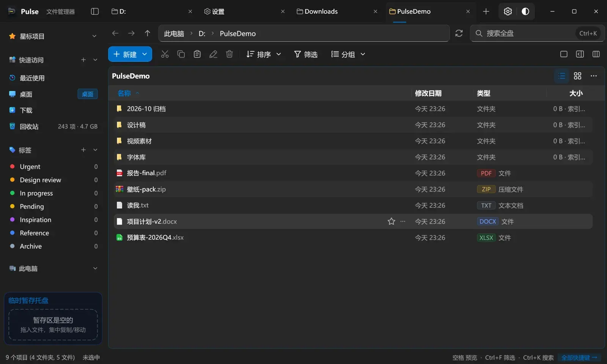Go back to previous folder

tap(115, 33)
